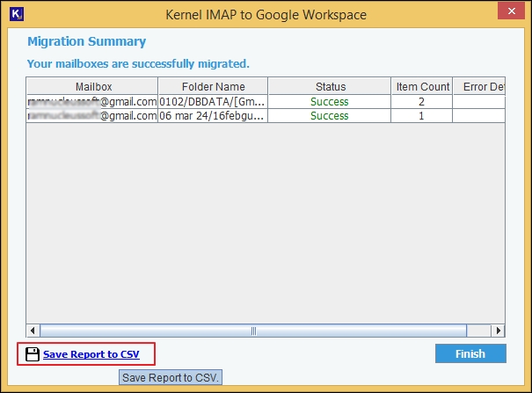532x393 pixels.
Task: Select folder cell 06 mar 24/16febgu...
Action: 213,116
